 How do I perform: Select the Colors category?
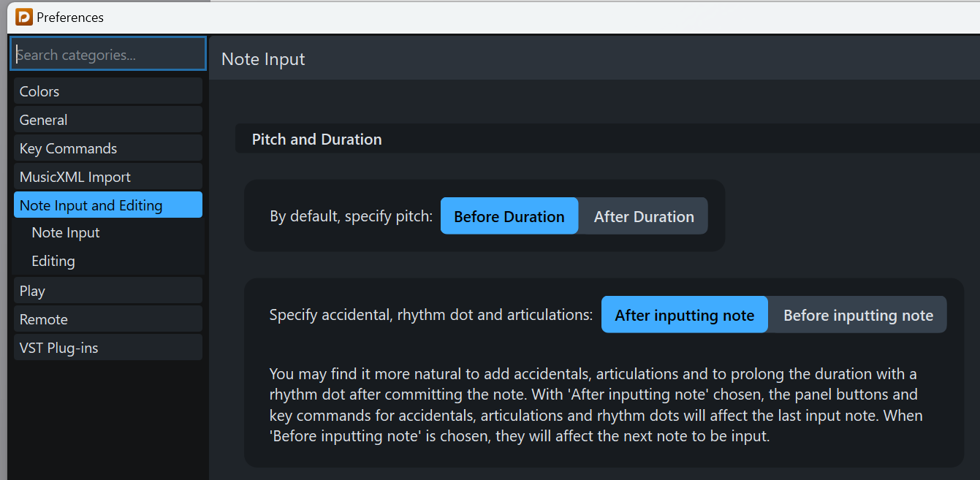point(107,91)
